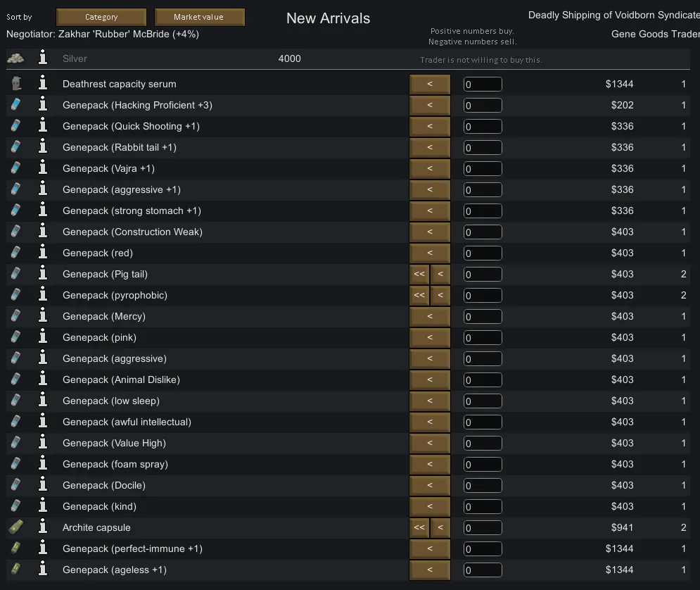Select the Genepack (low sleep) row label
The height and width of the screenshot is (590, 700).
[x=110, y=401]
